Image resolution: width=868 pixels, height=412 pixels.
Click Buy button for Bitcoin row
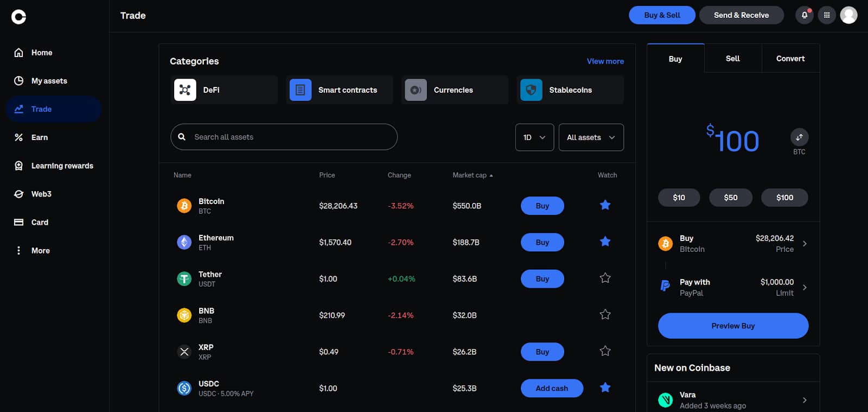click(542, 206)
